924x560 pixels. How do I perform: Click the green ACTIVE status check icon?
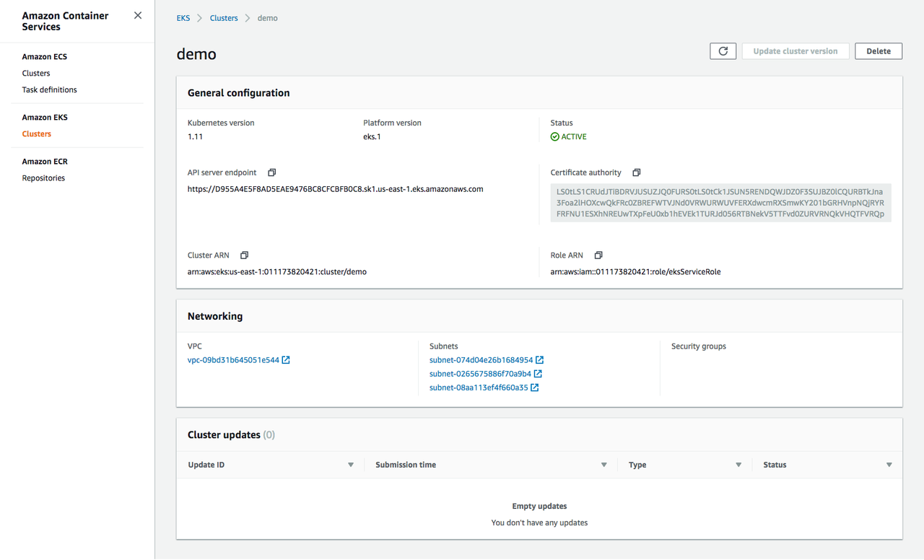(555, 136)
